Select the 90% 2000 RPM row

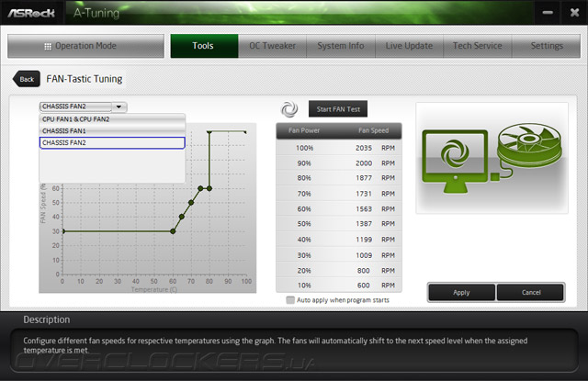[x=339, y=163]
